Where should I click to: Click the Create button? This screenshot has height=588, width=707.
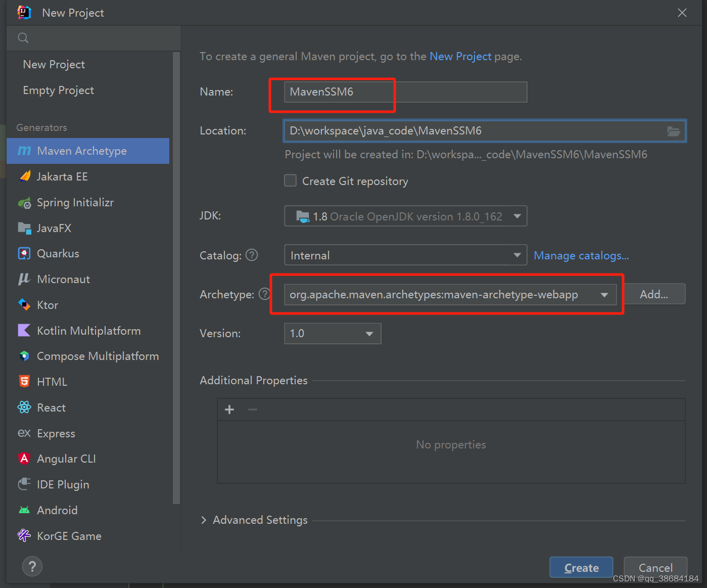(x=581, y=568)
